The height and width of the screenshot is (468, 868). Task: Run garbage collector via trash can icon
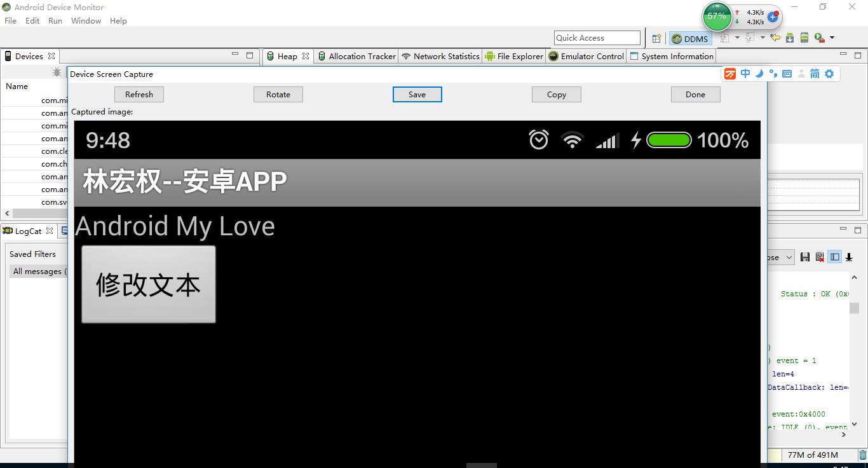[862, 455]
